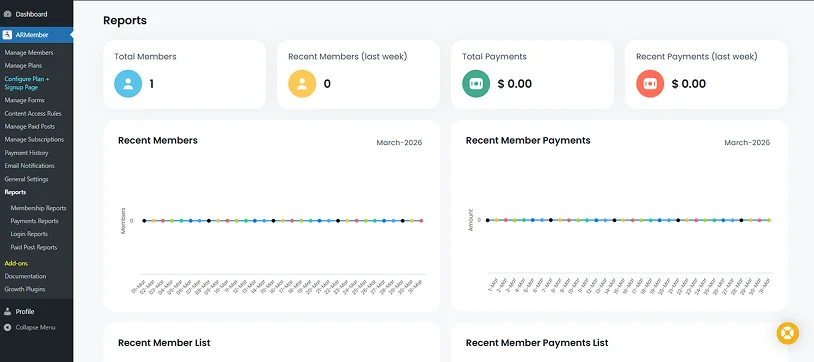This screenshot has width=814, height=362.
Task: Open Paid Post Reports submenu
Action: tap(34, 247)
